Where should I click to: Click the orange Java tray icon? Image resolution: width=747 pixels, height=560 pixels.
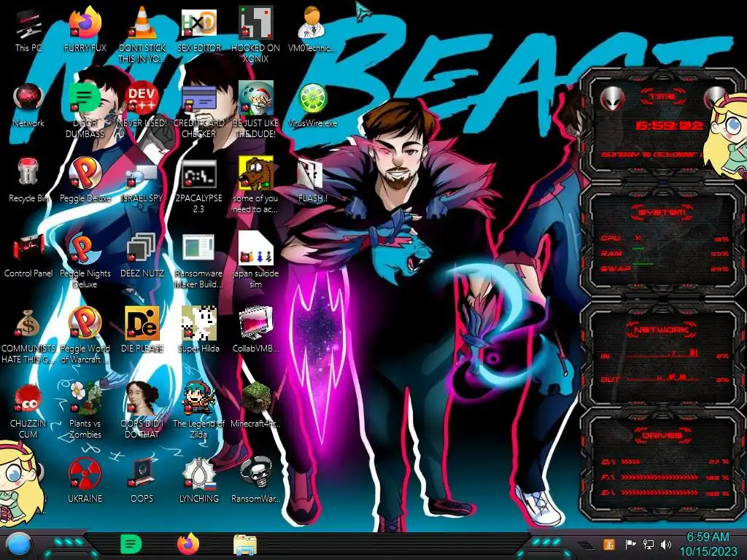pyautogui.click(x=609, y=544)
